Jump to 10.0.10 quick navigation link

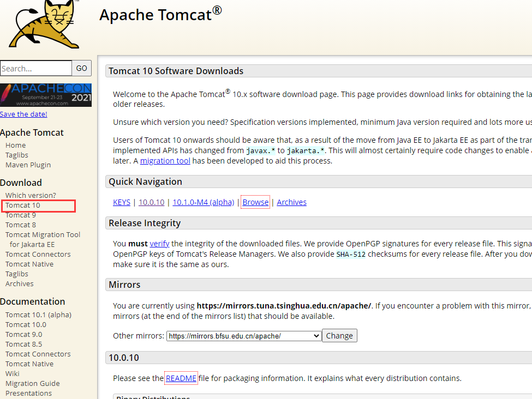(x=151, y=202)
